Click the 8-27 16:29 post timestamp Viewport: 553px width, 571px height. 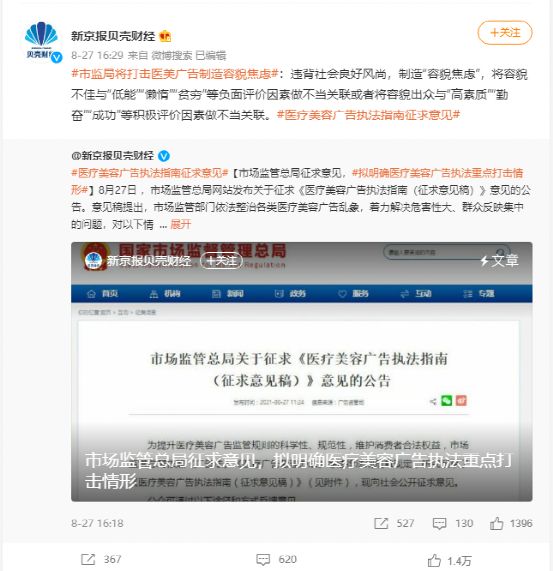[x=97, y=55]
